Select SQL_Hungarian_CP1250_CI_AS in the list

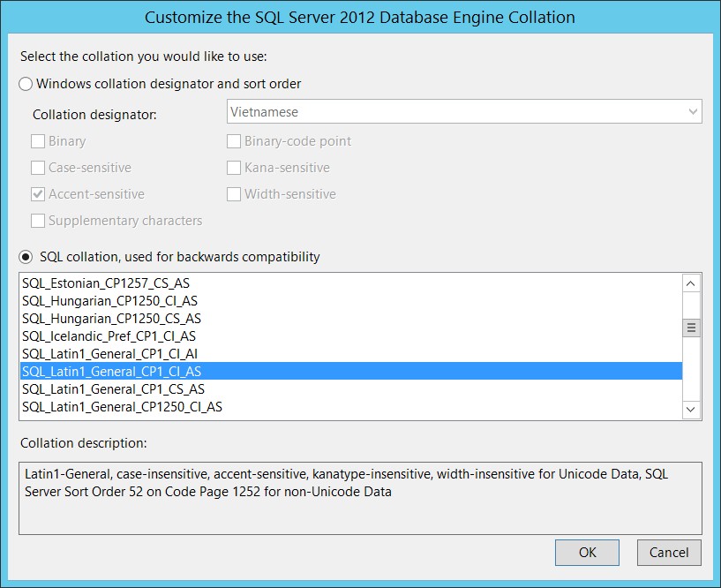pyautogui.click(x=351, y=301)
